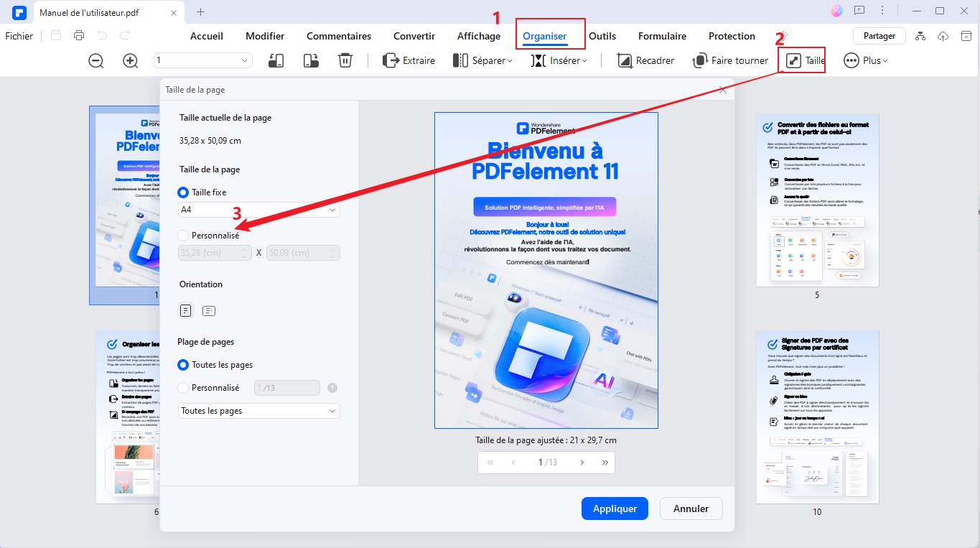Screen dimensions: 980x548
Task: Click the Annuler button
Action: click(691, 508)
